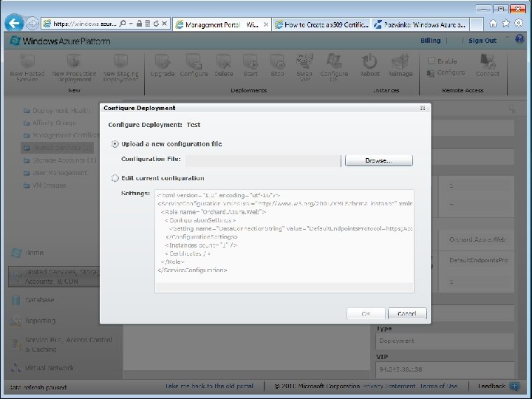Open the Billing link

(430, 41)
